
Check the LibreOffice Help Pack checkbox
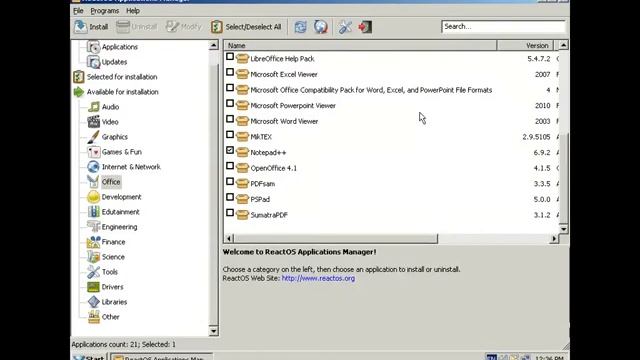click(230, 57)
